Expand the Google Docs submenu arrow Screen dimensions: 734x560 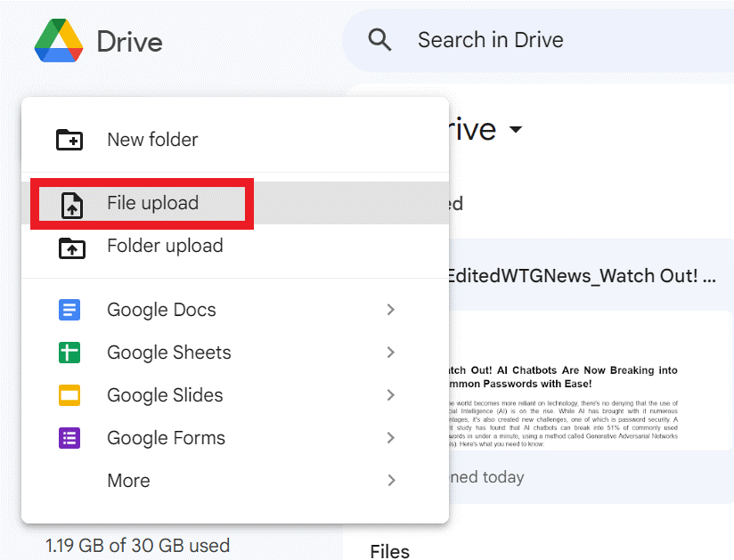pos(391,309)
